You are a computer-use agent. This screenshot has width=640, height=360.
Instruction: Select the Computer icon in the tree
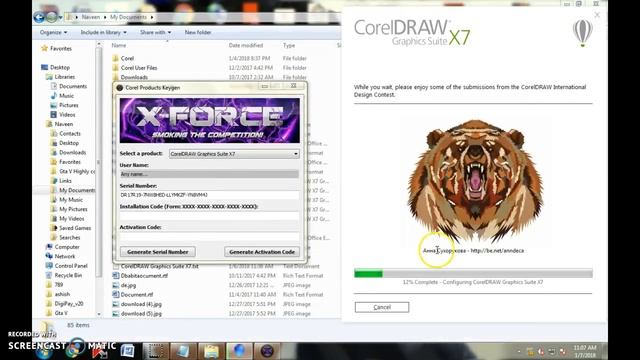coord(49,247)
